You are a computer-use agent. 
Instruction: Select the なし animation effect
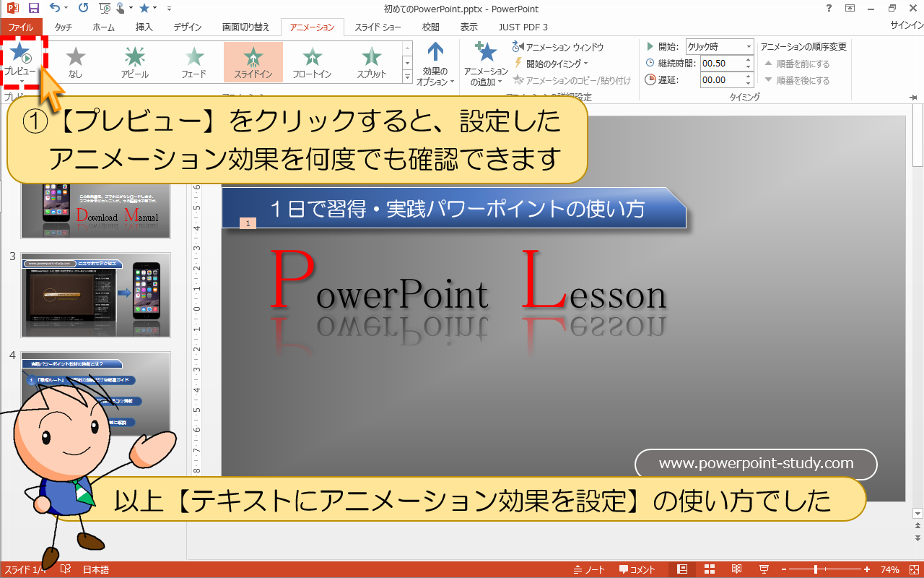75,61
